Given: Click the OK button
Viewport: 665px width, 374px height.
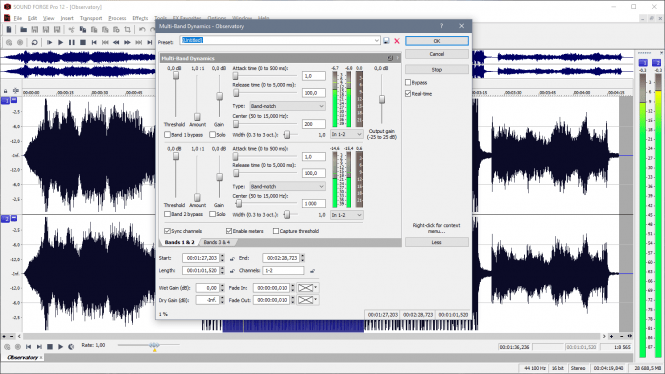Looking at the screenshot, I should pos(437,41).
